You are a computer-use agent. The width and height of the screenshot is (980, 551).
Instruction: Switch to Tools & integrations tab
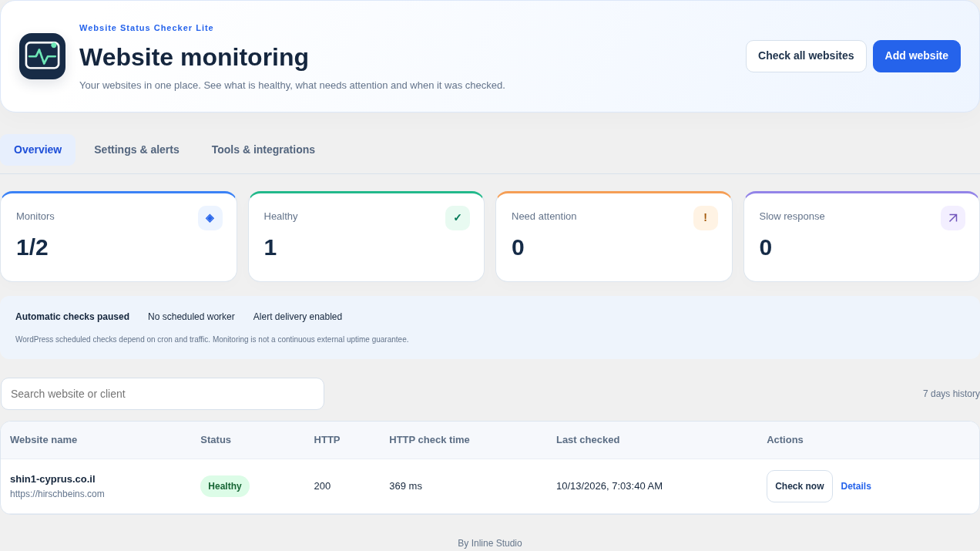point(263,150)
